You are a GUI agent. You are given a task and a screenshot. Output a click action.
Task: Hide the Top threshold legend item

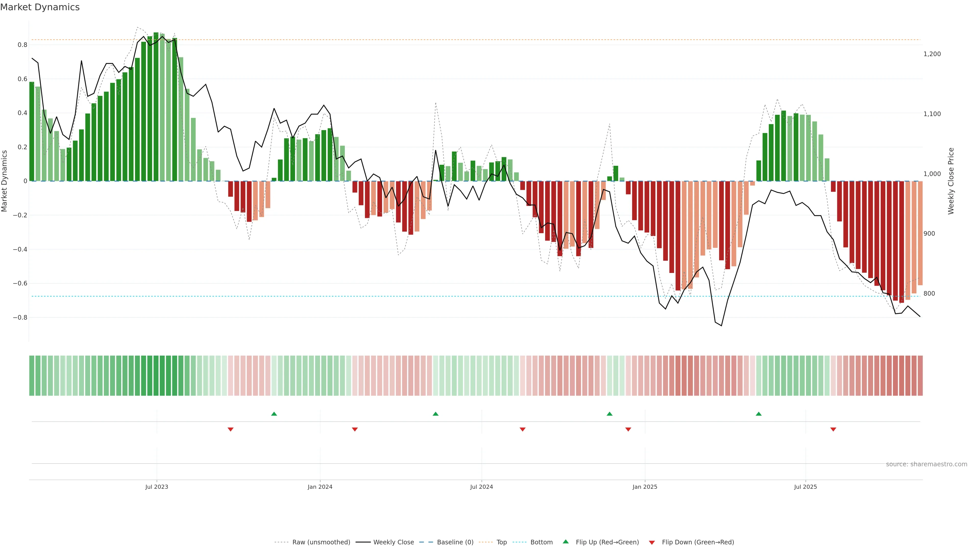[501, 542]
